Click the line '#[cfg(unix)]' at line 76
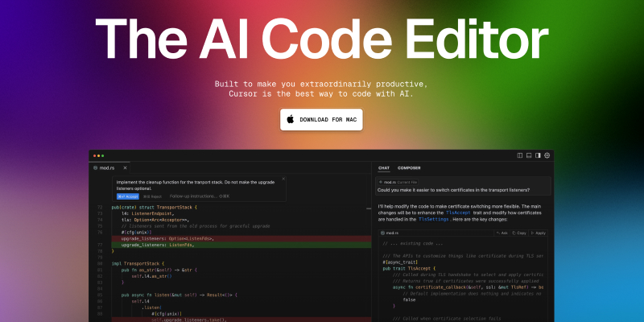644x322 pixels. coord(137,232)
